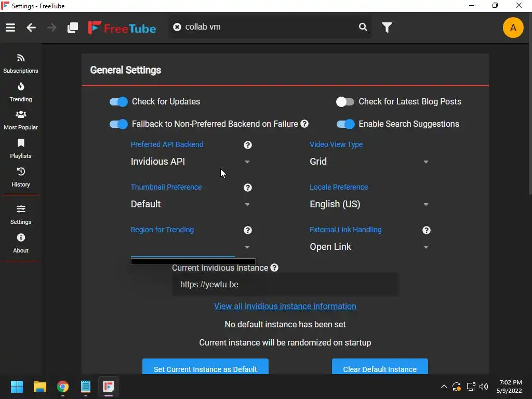The width and height of the screenshot is (532, 399).
Task: Open About in the sidebar
Action: [21, 243]
